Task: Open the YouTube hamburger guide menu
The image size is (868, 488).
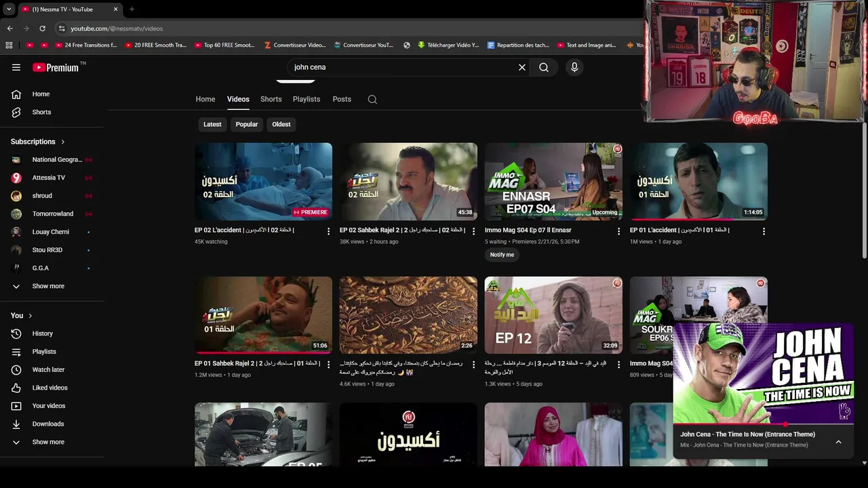Action: 16,67
